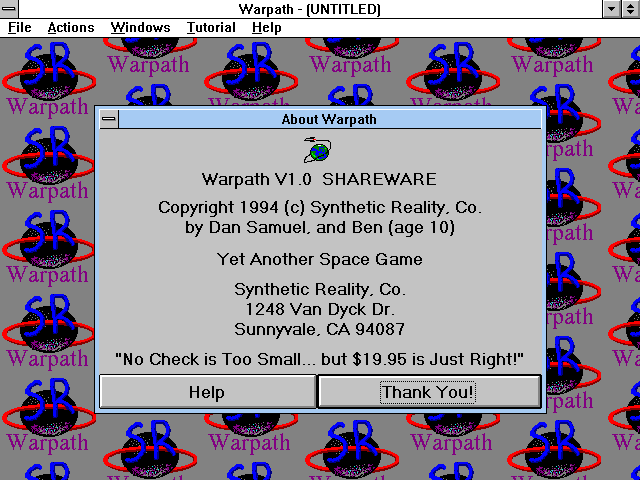Image resolution: width=640 pixels, height=480 pixels.
Task: Click the Warpath - (UNTITLED) title bar
Action: (x=310, y=9)
